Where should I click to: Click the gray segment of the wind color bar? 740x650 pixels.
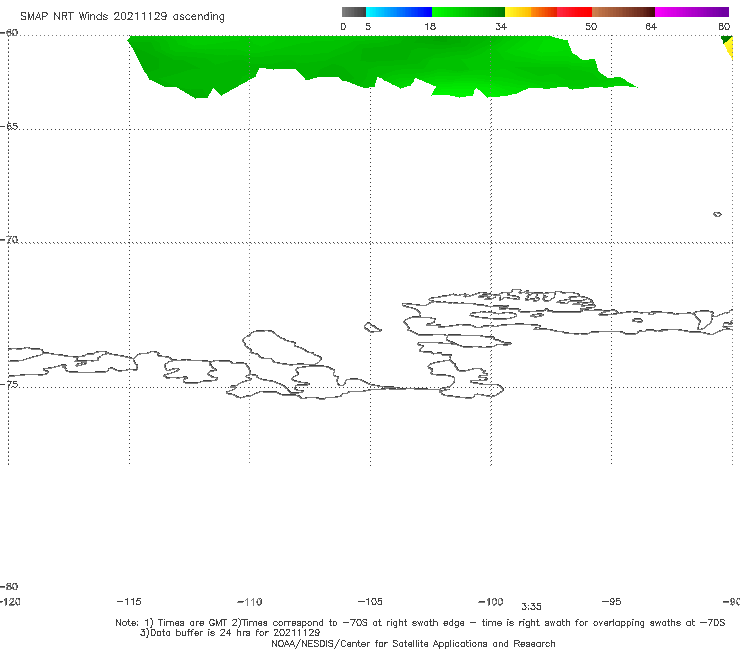pyautogui.click(x=353, y=12)
